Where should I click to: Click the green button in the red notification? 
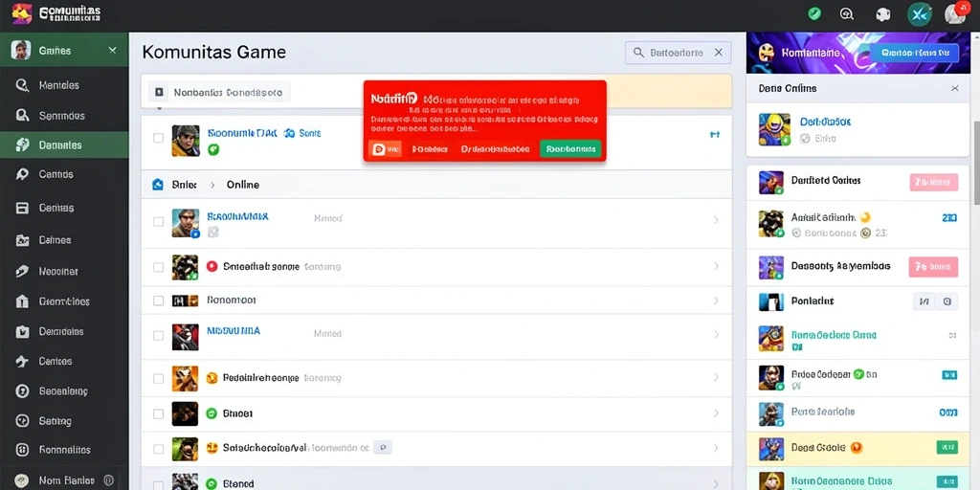(570, 148)
